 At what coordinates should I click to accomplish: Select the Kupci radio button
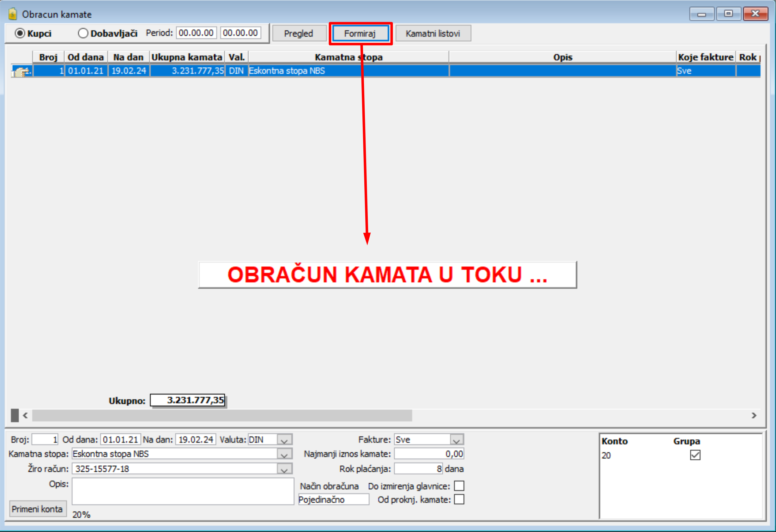[x=20, y=33]
